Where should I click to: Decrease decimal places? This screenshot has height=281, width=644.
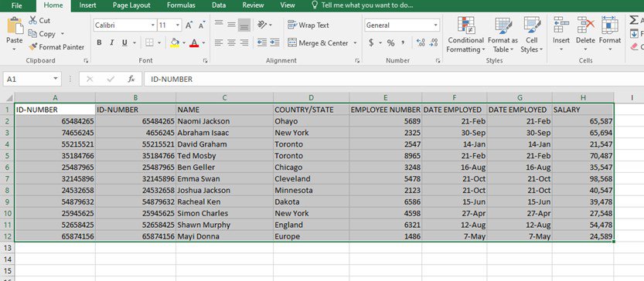433,42
